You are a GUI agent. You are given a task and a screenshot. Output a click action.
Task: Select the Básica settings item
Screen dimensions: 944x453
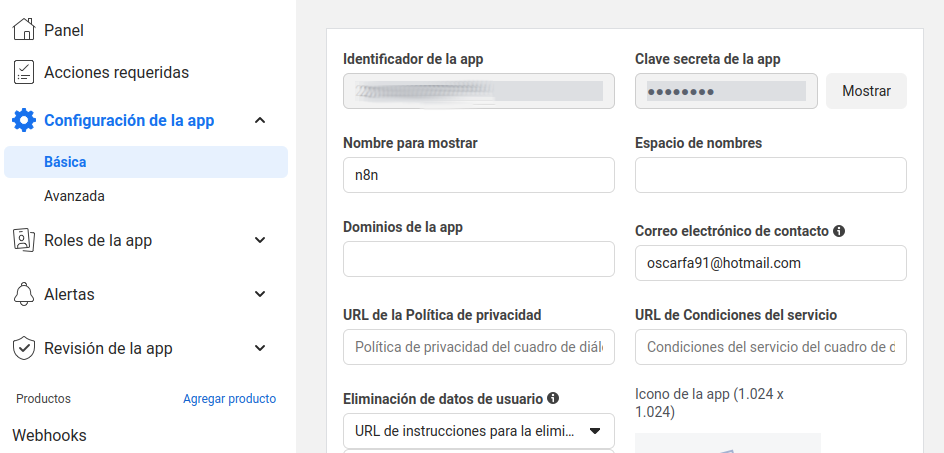146,162
